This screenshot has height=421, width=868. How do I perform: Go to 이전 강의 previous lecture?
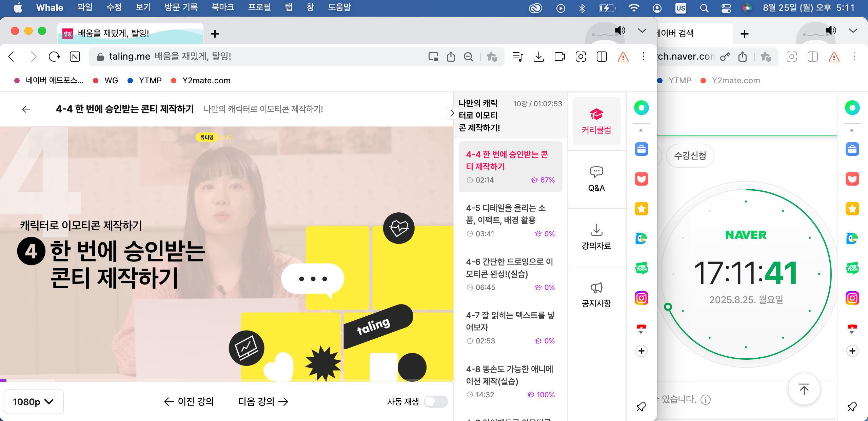(189, 402)
